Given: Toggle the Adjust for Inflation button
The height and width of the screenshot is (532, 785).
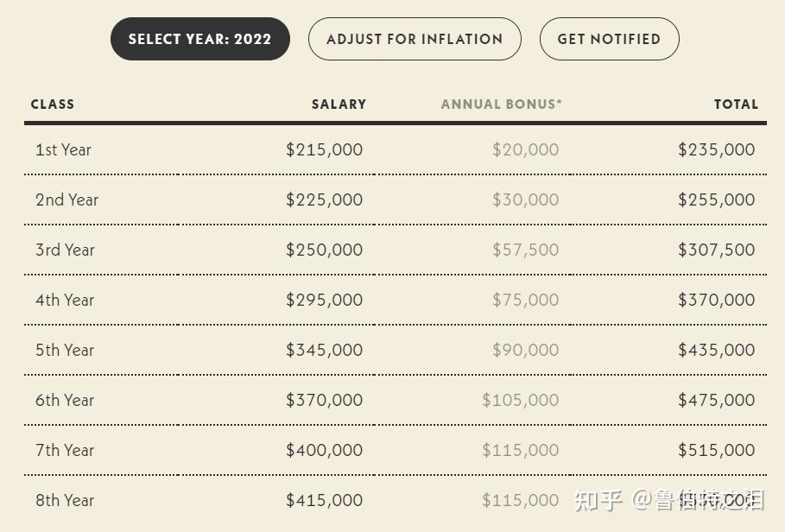Looking at the screenshot, I should click(x=415, y=39).
